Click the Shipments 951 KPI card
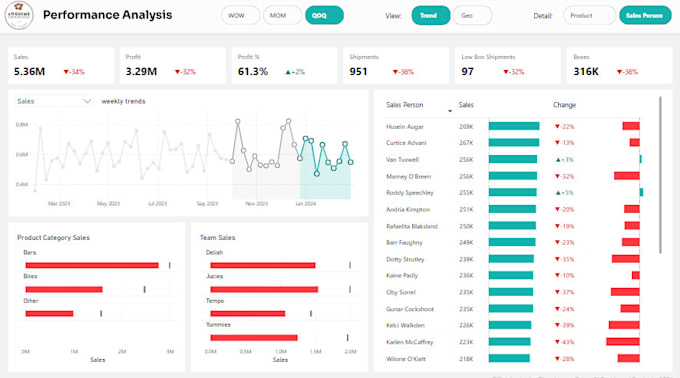Image resolution: width=680 pixels, height=378 pixels. pyautogui.click(x=396, y=65)
